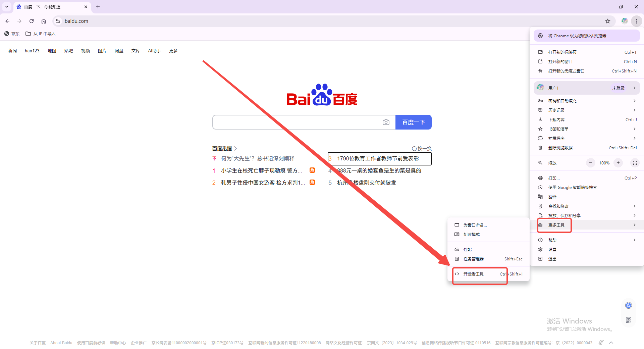Go to the browser home page
Image resolution: width=644 pixels, height=349 pixels.
(44, 21)
